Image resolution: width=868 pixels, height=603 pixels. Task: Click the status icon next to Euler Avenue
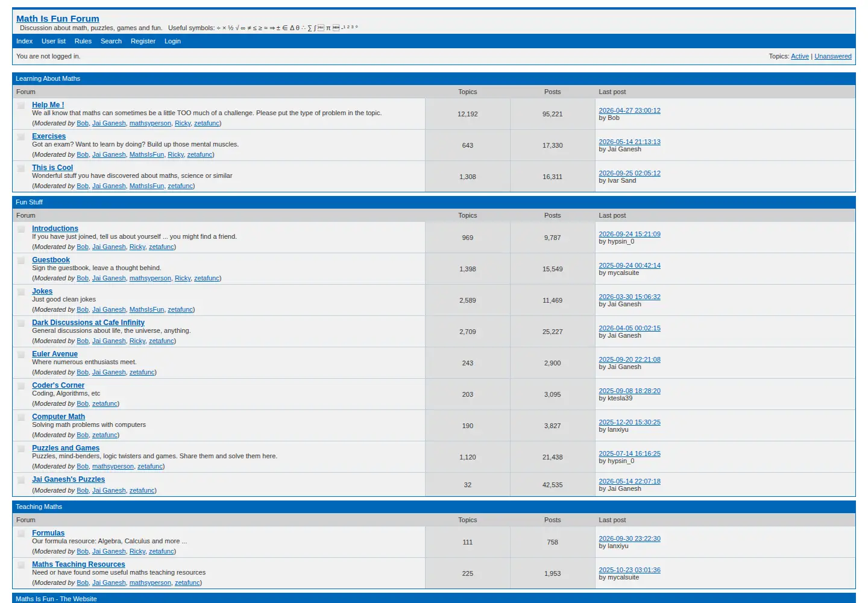pyautogui.click(x=21, y=355)
